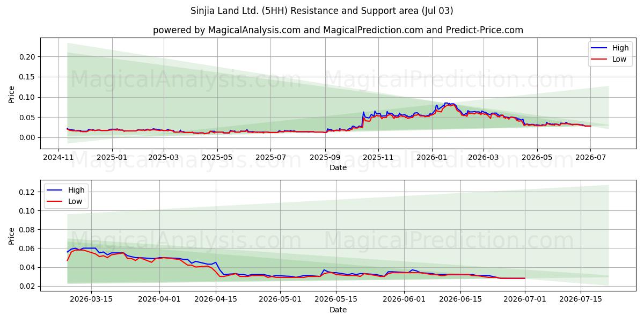Image resolution: width=644 pixels, height=322 pixels.
Task: Click the '2024-11' x-axis label on top chart
Action: 58,157
